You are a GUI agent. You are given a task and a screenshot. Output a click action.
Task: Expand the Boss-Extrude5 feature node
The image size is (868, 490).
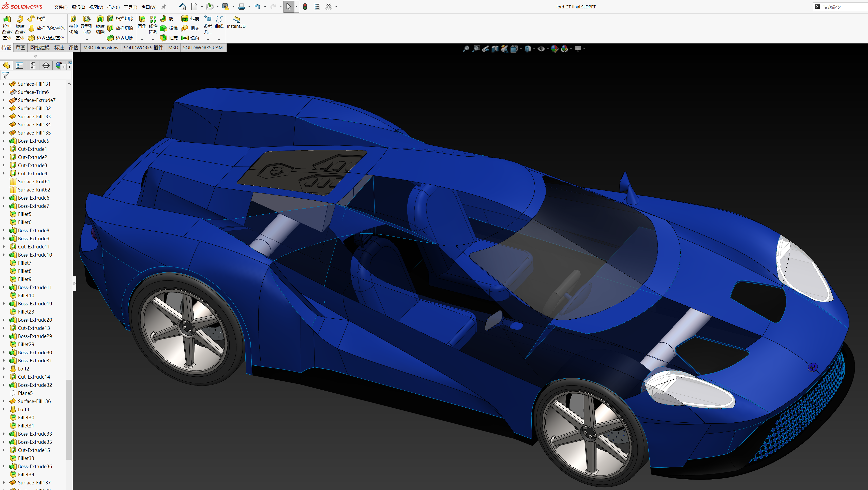(4, 141)
